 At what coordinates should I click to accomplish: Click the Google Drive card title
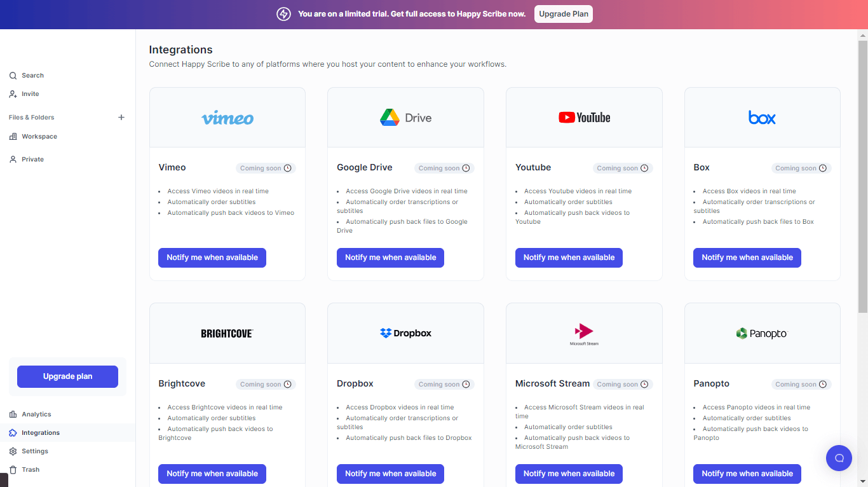pyautogui.click(x=365, y=168)
